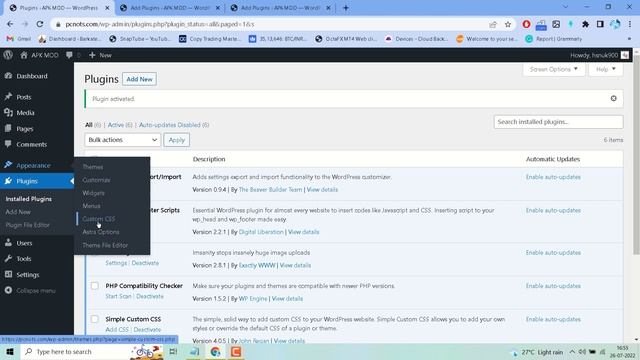Open Add New under Plugins submenu
The image size is (640, 360).
pyautogui.click(x=18, y=212)
